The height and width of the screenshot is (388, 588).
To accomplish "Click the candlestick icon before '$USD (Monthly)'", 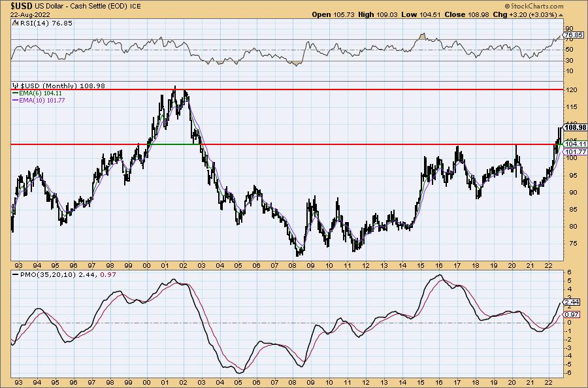I will pyautogui.click(x=16, y=86).
